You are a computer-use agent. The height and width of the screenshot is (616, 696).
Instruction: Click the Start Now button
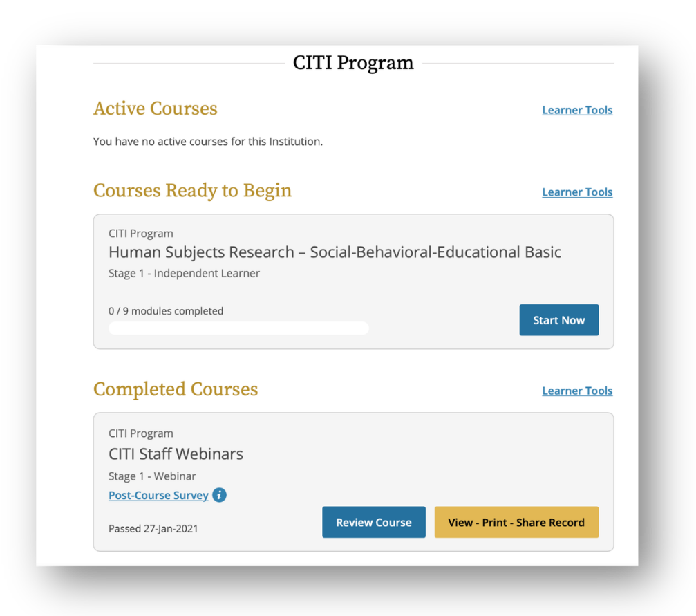(559, 320)
